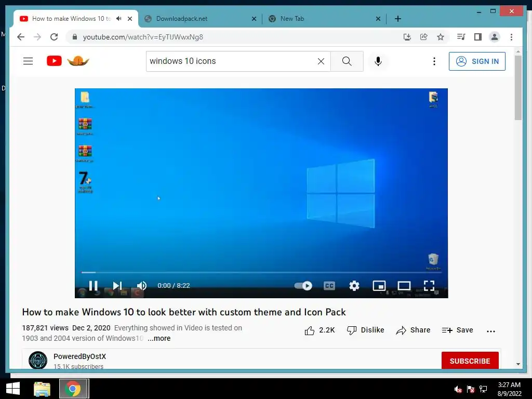Mute the tab via speaker icon
532x399 pixels.
click(x=118, y=19)
